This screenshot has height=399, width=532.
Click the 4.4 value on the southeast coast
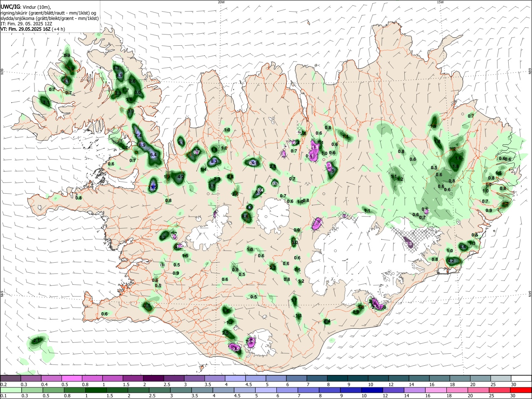[463, 246]
